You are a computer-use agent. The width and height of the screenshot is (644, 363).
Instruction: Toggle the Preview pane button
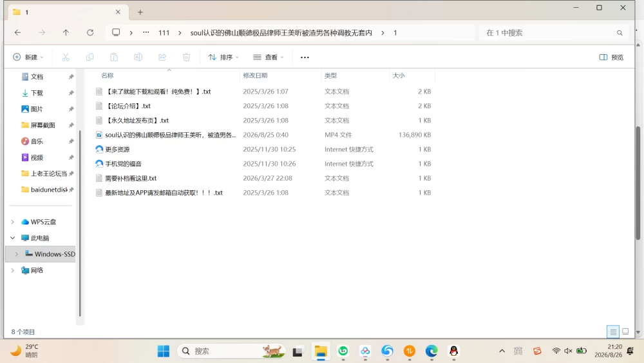(611, 57)
